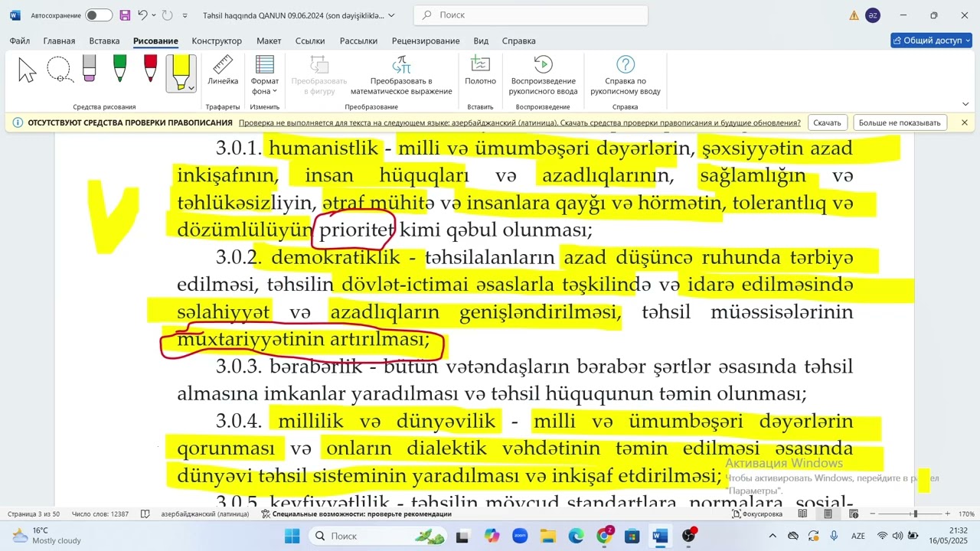The height and width of the screenshot is (551, 980).
Task: Save the document with the floppy icon
Action: [x=125, y=15]
